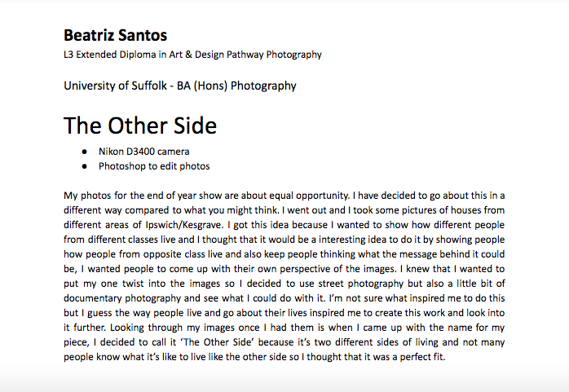
Task: Click the words perfect fit ending the paragraph
Action: click(x=422, y=357)
